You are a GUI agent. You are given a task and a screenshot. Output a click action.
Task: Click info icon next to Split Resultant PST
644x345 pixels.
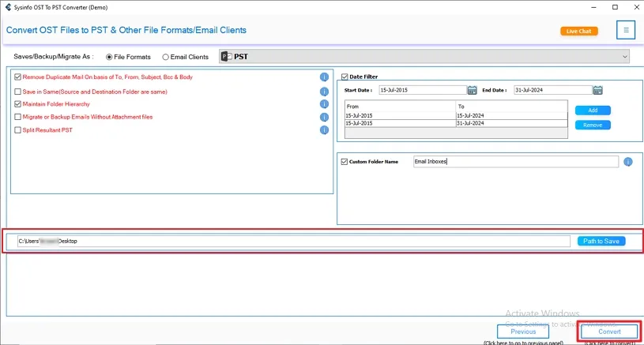pyautogui.click(x=324, y=130)
